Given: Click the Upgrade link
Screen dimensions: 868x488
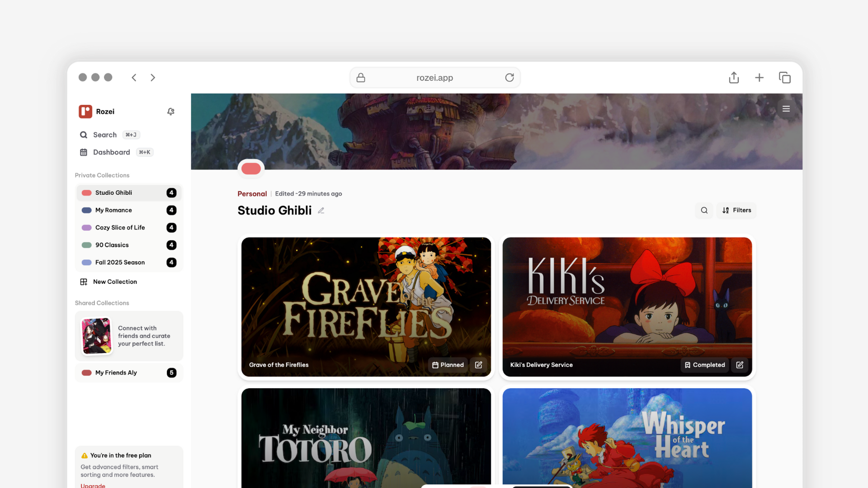Looking at the screenshot, I should [x=93, y=485].
